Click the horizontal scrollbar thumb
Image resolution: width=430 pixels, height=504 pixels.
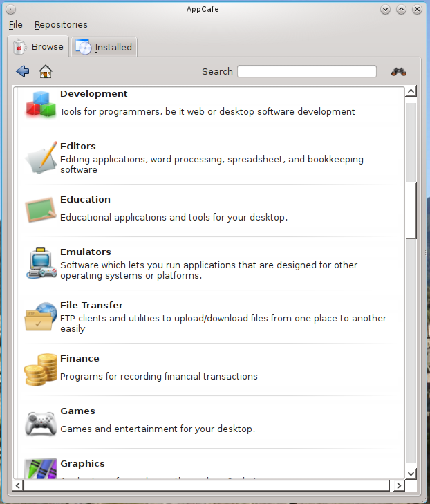(206, 485)
